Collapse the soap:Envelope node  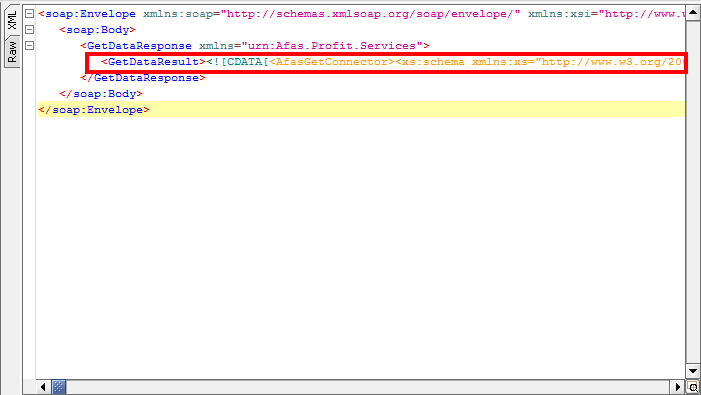(x=29, y=14)
